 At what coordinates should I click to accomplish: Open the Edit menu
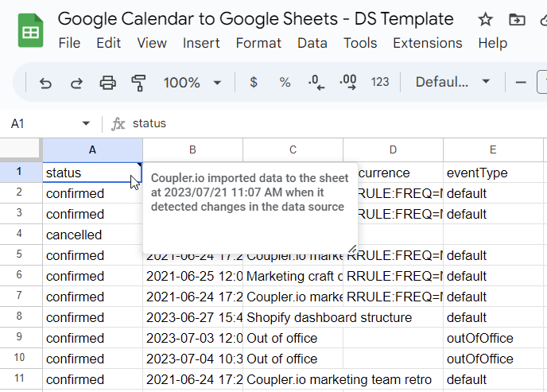[108, 43]
